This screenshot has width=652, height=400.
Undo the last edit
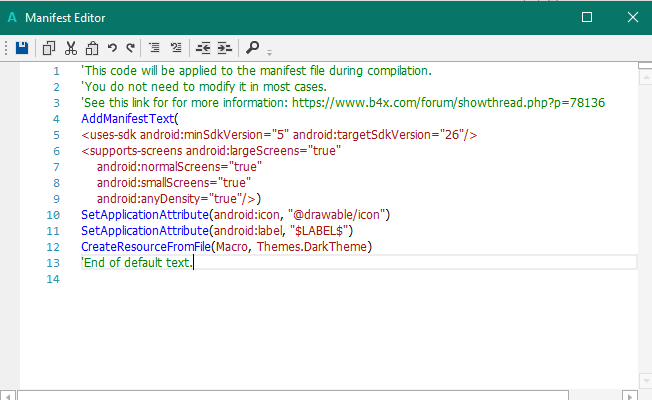click(x=112, y=47)
